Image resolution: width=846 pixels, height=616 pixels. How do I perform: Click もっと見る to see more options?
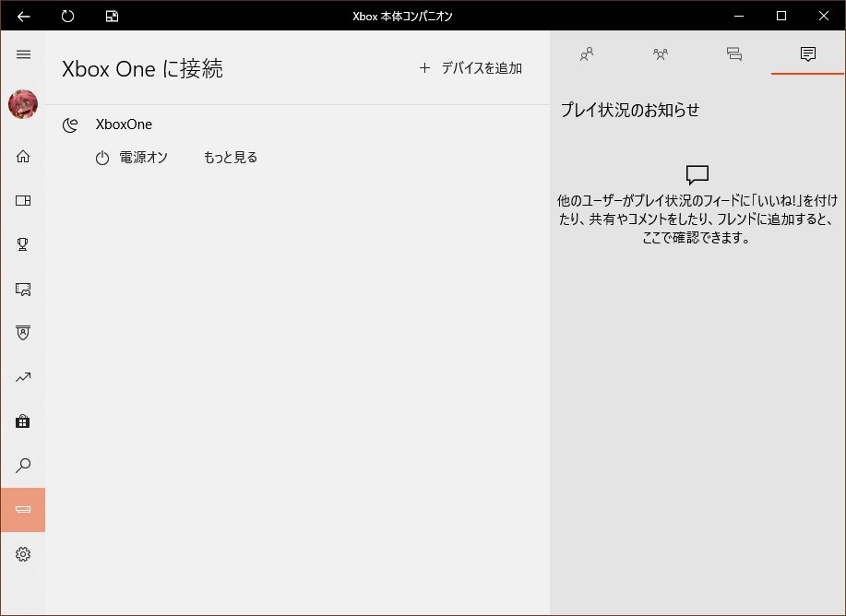(231, 158)
